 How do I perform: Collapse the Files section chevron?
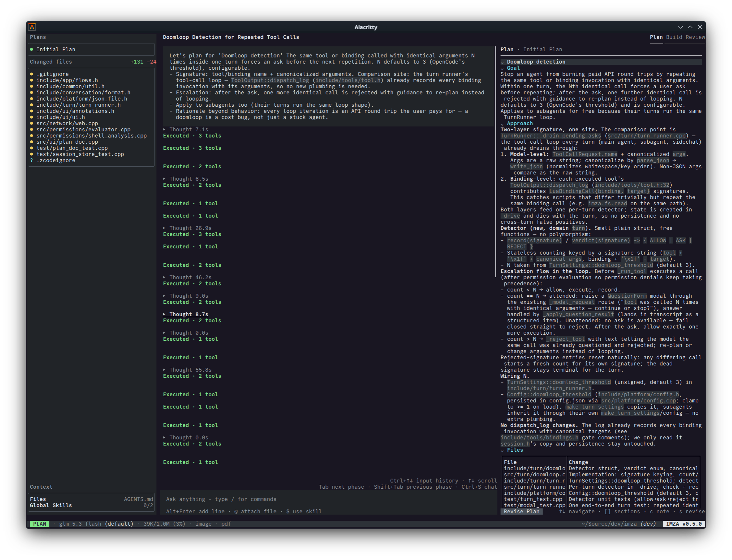click(502, 451)
